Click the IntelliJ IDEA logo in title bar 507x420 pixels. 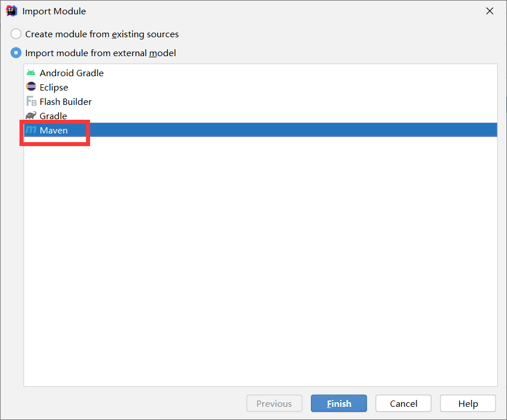[x=11, y=11]
